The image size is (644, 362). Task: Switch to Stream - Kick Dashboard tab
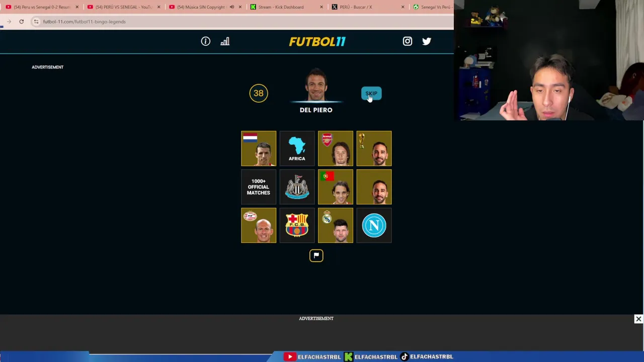pos(281,7)
